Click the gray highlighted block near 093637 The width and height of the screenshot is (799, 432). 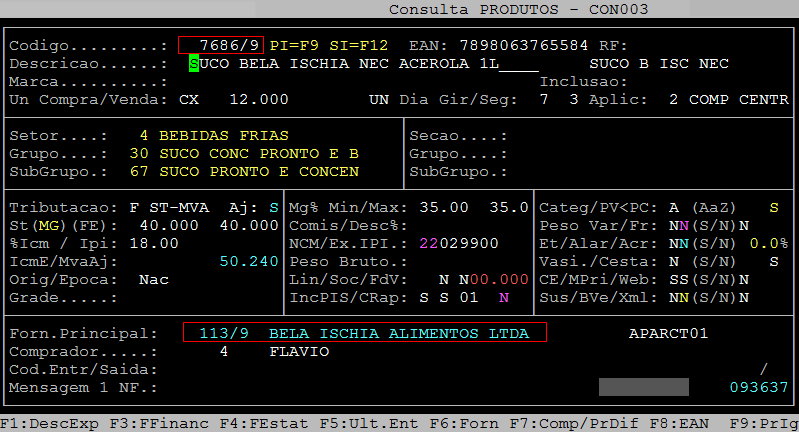pos(643,387)
